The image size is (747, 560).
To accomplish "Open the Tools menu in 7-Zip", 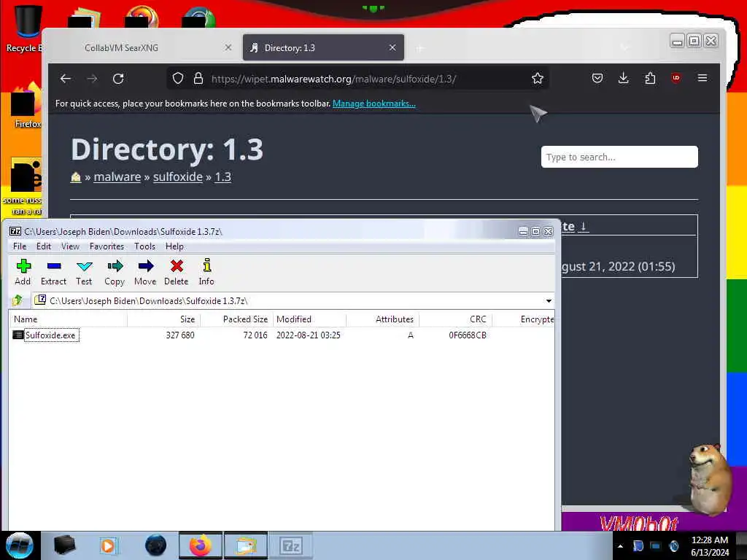I will tap(144, 246).
